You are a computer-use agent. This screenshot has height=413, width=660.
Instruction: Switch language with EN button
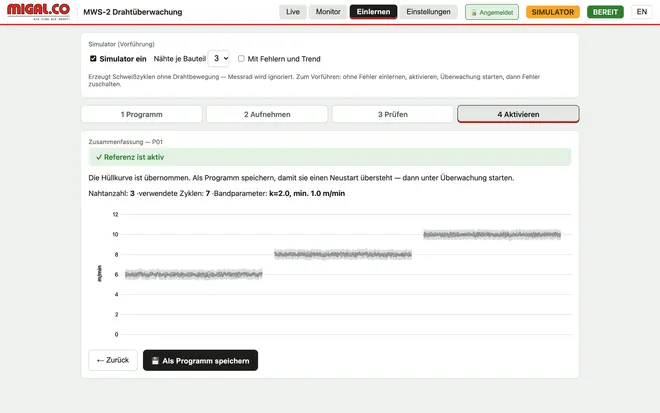pos(641,12)
